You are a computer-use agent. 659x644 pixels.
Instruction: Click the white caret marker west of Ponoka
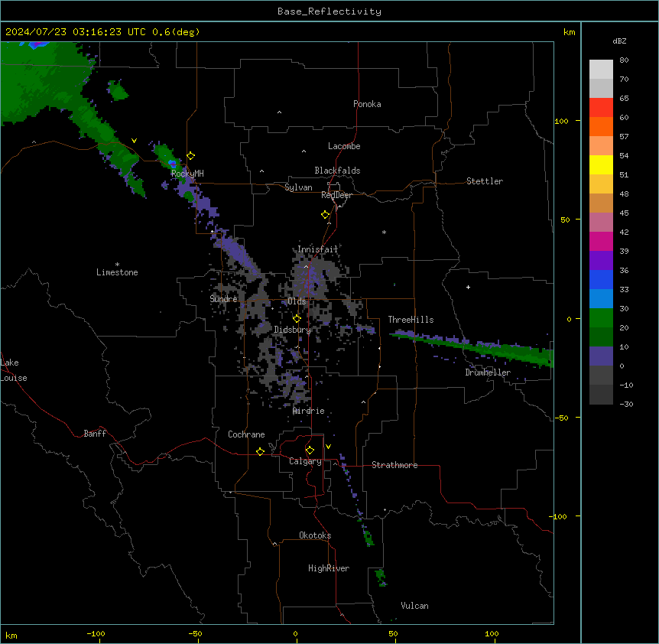(x=280, y=112)
